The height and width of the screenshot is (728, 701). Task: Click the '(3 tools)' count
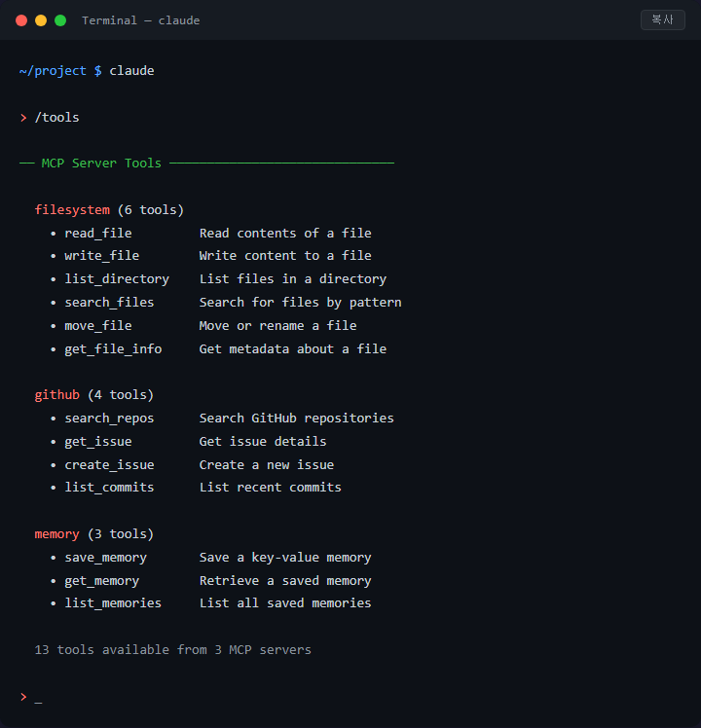coord(121,534)
